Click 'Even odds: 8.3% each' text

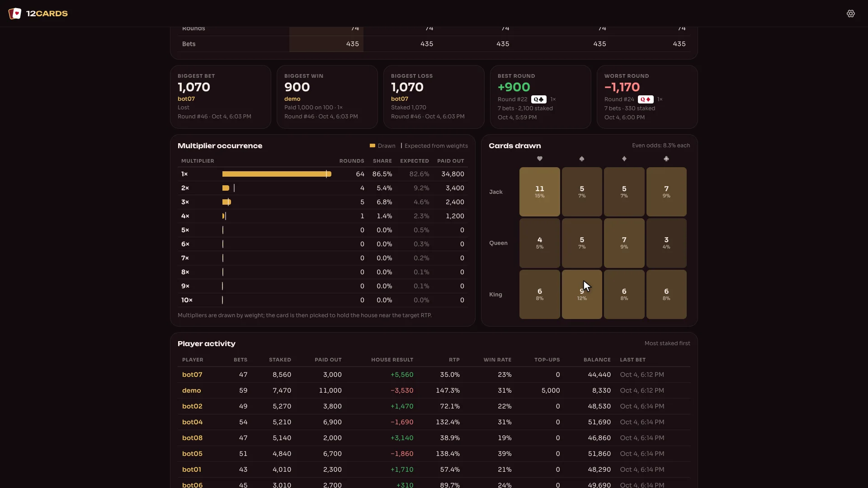coord(661,145)
